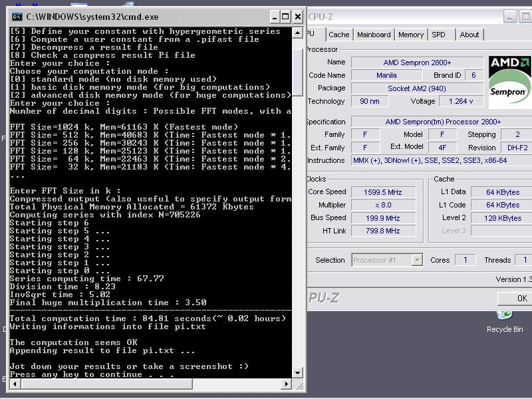532x399 pixels.
Task: Click the processor Name field 'AMD Sempron 2800+'
Action: [418, 63]
